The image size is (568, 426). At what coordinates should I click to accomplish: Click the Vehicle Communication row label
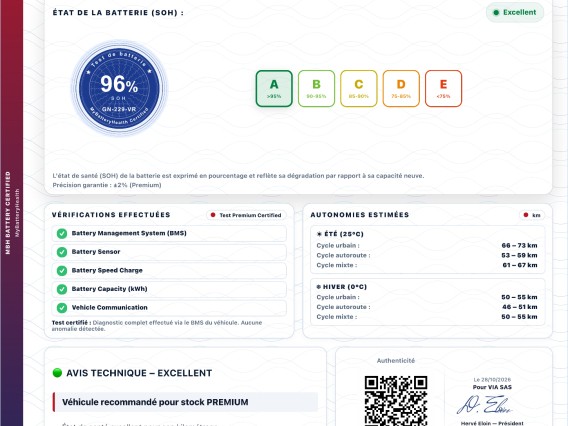coord(109,307)
